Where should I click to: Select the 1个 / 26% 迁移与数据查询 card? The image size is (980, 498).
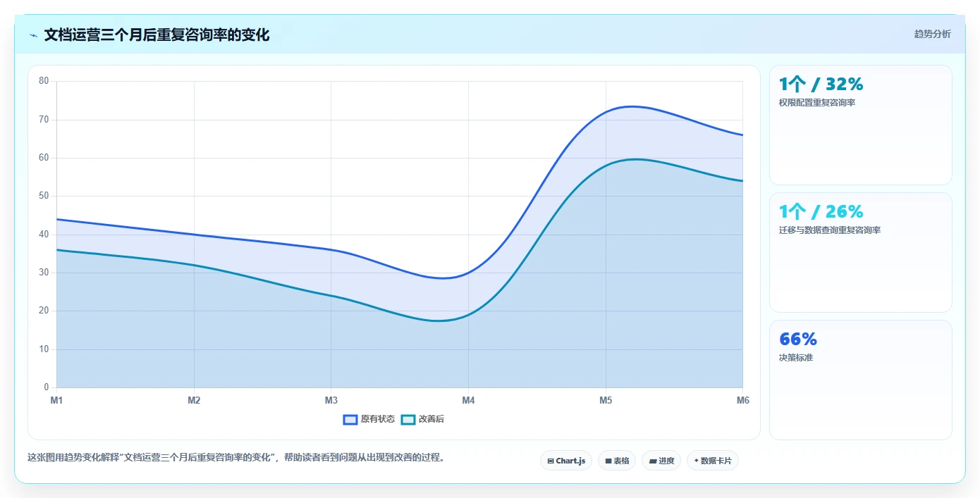coord(860,252)
